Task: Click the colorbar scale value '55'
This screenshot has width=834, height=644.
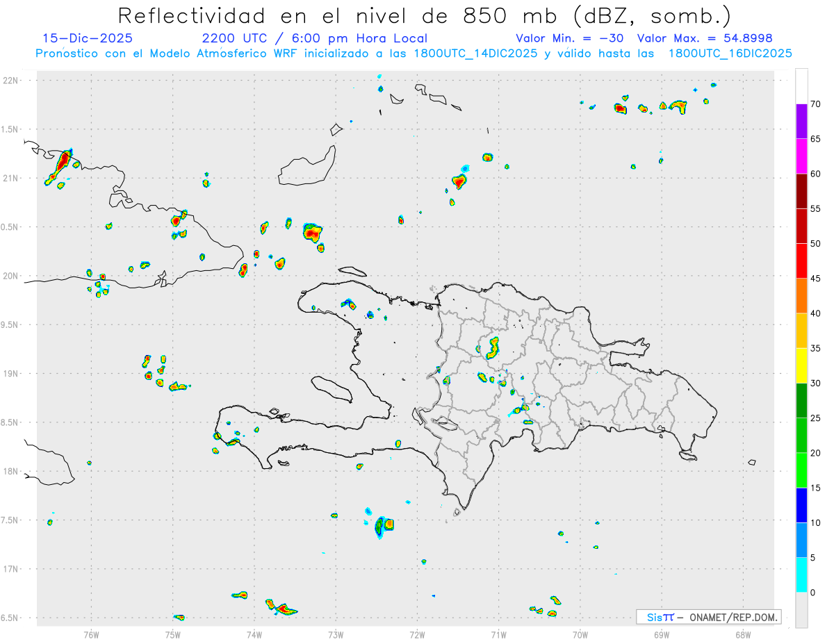Action: coord(816,208)
